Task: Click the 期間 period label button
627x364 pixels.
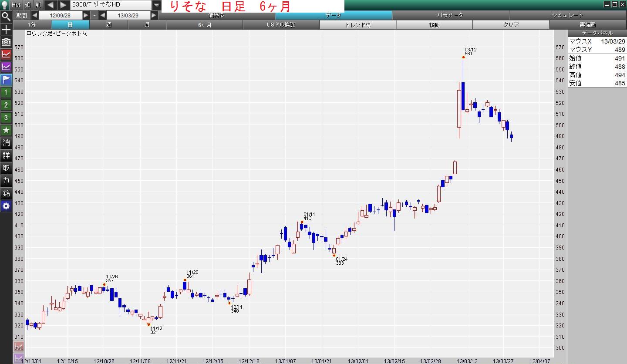Action: click(21, 15)
